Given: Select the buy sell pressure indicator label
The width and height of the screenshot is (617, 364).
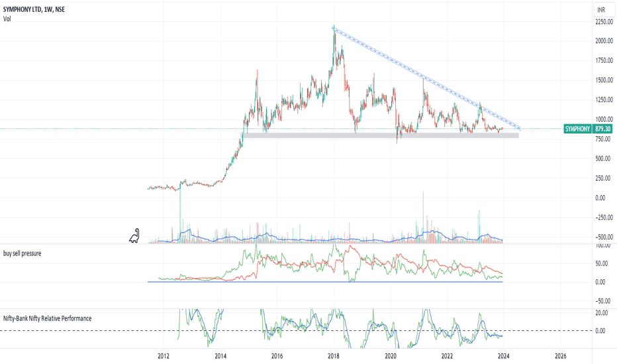Looking at the screenshot, I should (22, 253).
